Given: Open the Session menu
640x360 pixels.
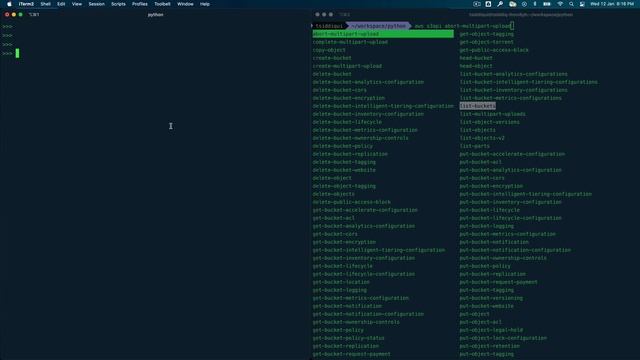Looking at the screenshot, I should point(97,4).
